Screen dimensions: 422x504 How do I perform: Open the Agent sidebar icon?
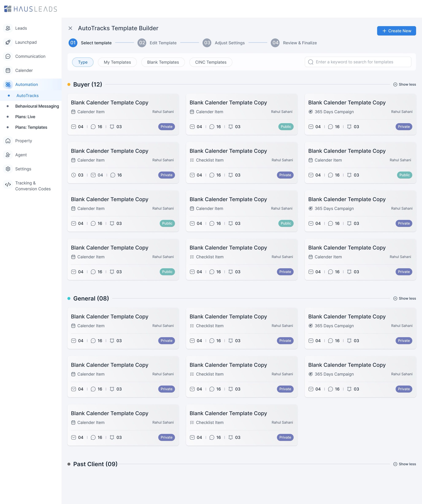pos(8,155)
